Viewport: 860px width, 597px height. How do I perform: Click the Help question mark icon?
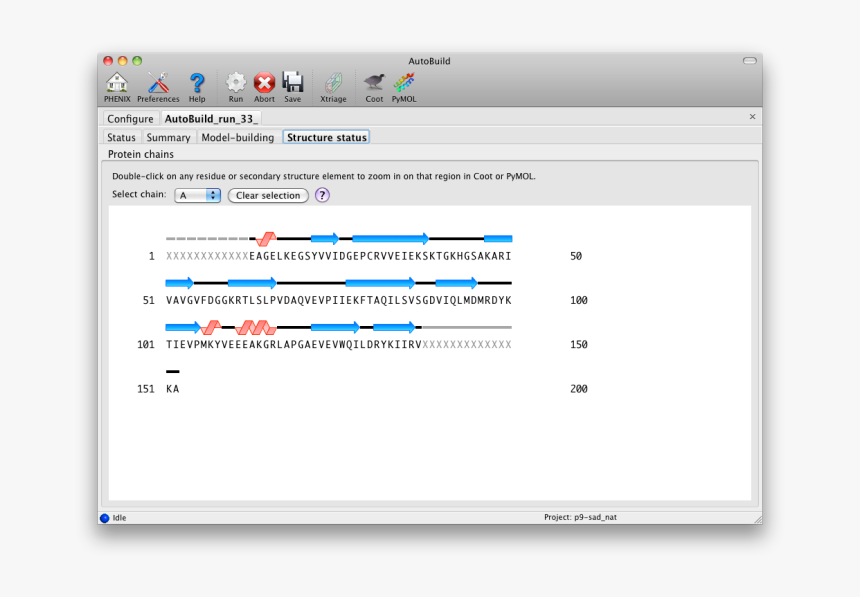coord(197,84)
